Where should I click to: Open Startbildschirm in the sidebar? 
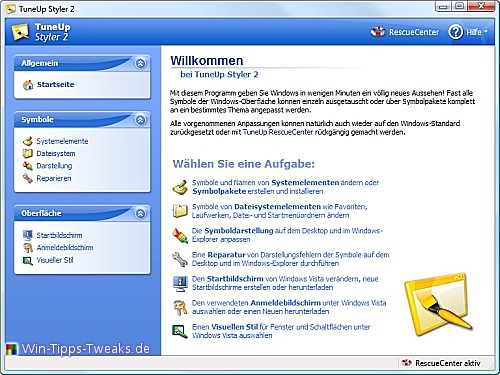(x=59, y=235)
